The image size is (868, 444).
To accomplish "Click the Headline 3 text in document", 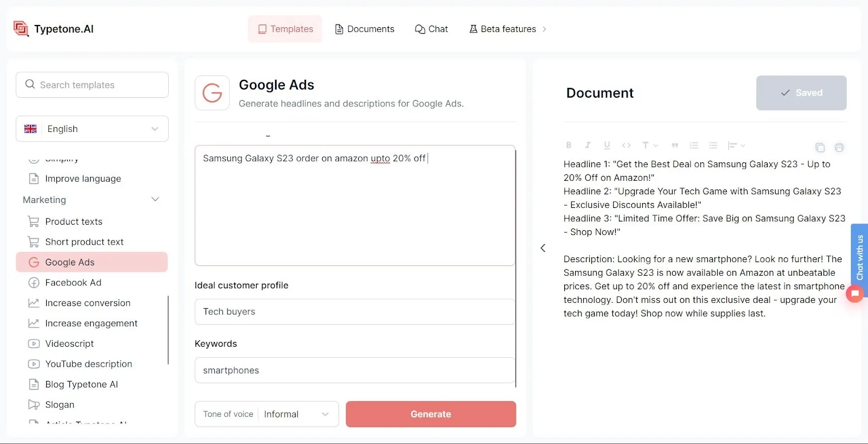I will click(704, 225).
